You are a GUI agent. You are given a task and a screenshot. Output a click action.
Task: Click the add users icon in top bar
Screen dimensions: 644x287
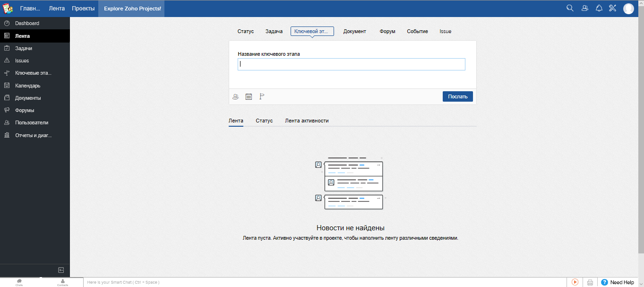584,8
